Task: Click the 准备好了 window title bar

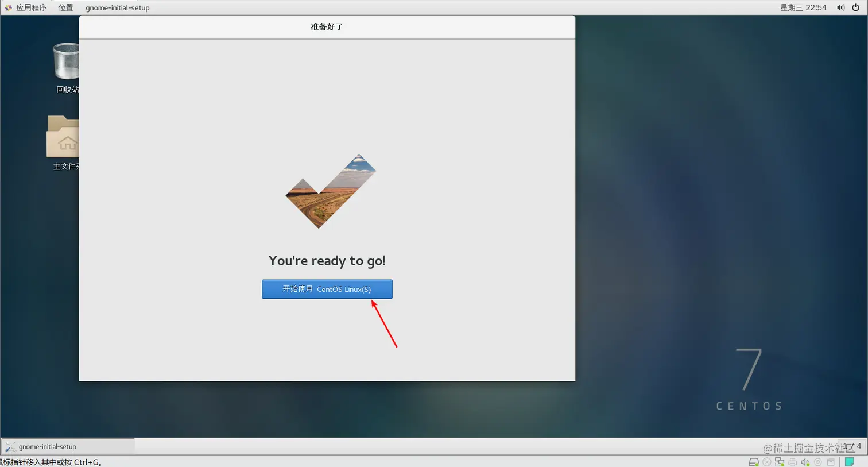Action: click(327, 27)
